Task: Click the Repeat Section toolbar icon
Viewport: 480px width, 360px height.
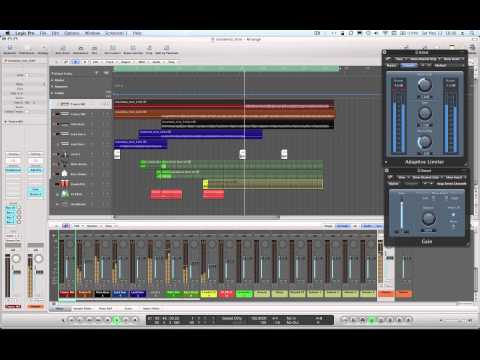Action: point(133,49)
